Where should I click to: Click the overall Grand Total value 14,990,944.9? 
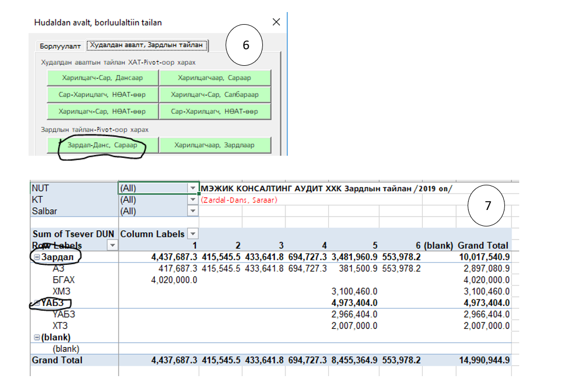pyautogui.click(x=483, y=360)
